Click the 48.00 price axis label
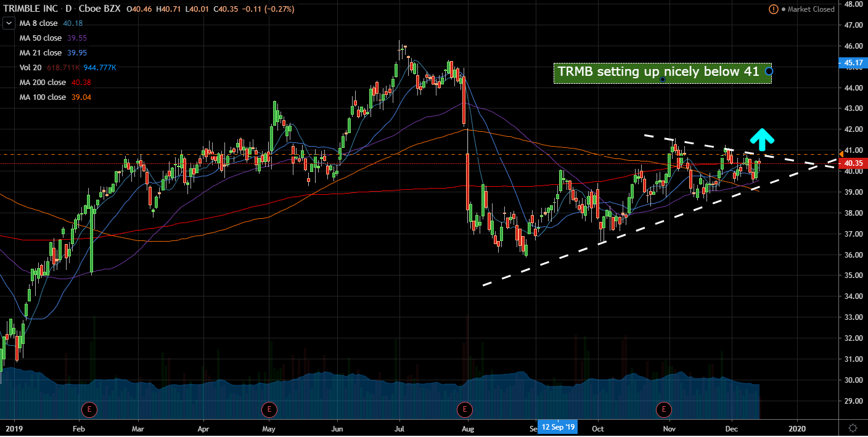868x437 pixels. (x=853, y=4)
